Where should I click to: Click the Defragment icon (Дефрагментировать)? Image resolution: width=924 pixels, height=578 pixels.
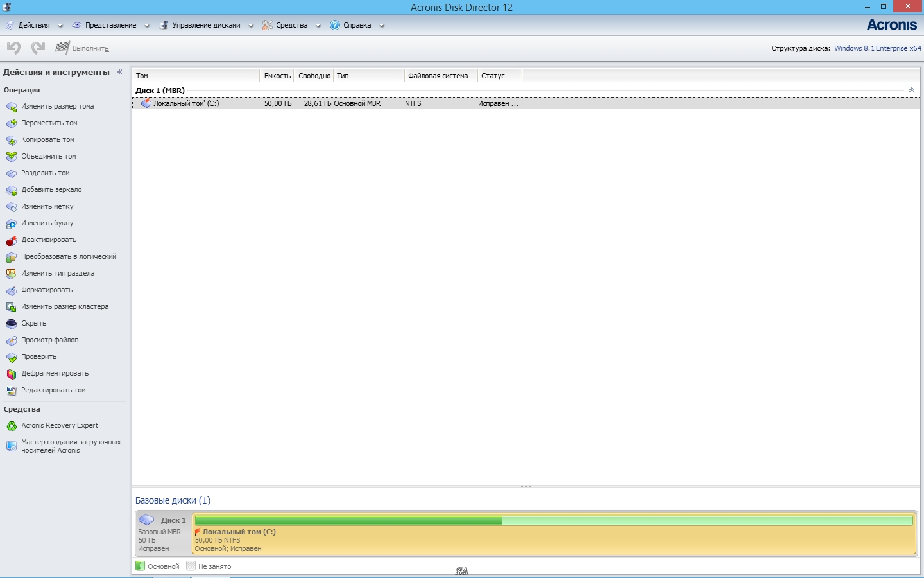coord(12,374)
